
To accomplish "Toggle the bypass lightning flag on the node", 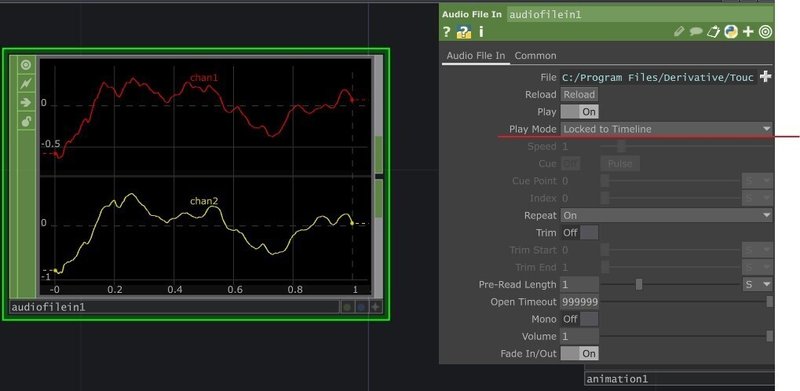I will coord(26,84).
